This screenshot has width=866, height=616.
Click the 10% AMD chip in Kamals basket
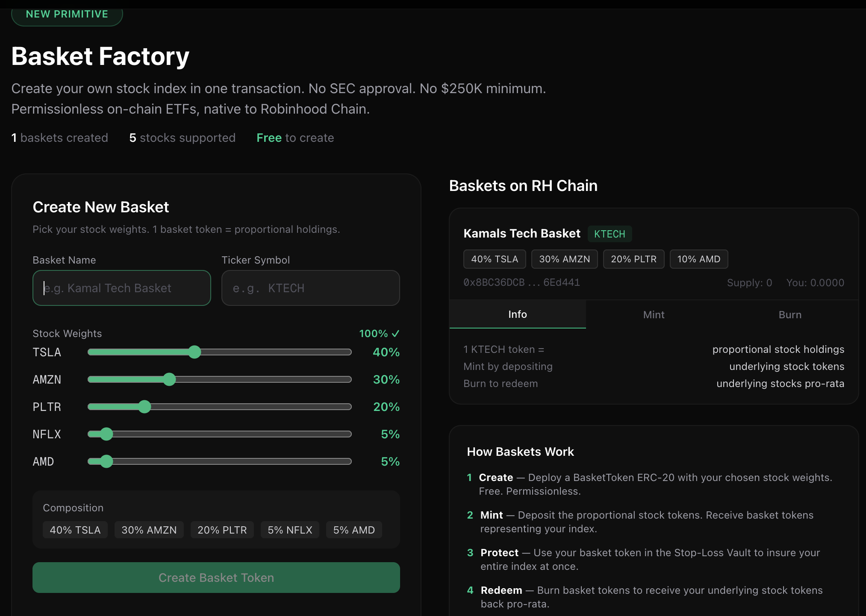[x=698, y=259]
